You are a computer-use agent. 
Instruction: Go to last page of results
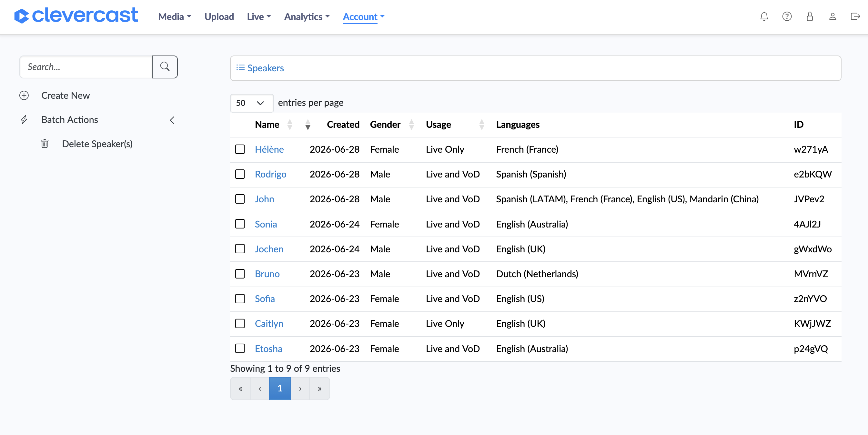tap(319, 389)
